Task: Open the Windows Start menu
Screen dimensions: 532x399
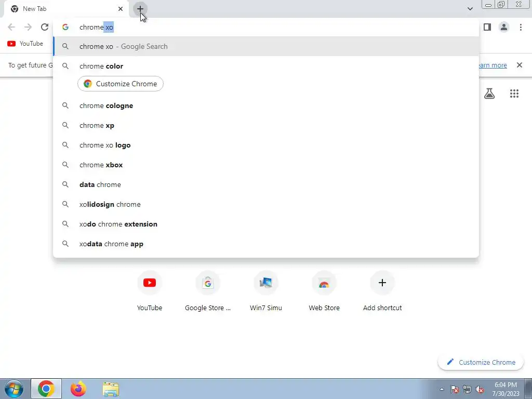Action: click(x=14, y=389)
